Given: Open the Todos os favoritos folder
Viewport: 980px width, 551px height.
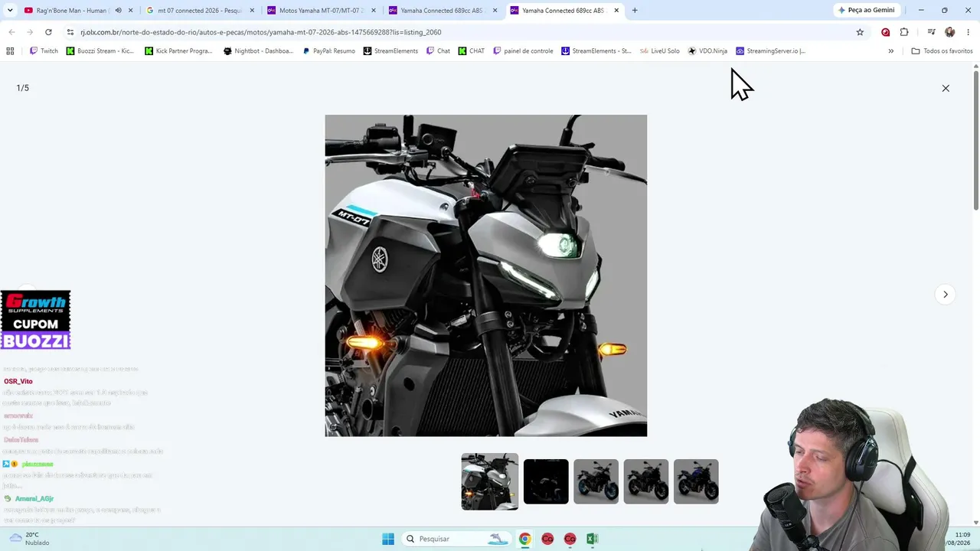Looking at the screenshot, I should point(942,51).
